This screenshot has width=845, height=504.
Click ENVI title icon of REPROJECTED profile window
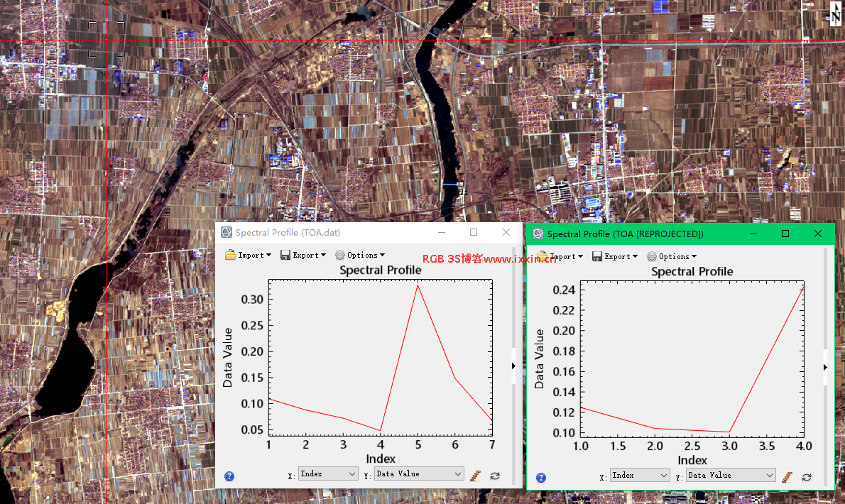tap(538, 234)
